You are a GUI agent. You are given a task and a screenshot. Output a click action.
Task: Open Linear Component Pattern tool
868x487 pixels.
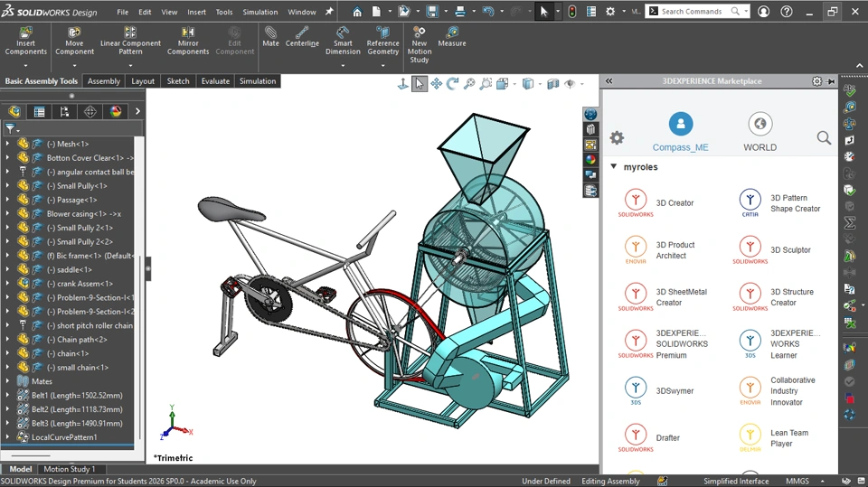coord(130,41)
